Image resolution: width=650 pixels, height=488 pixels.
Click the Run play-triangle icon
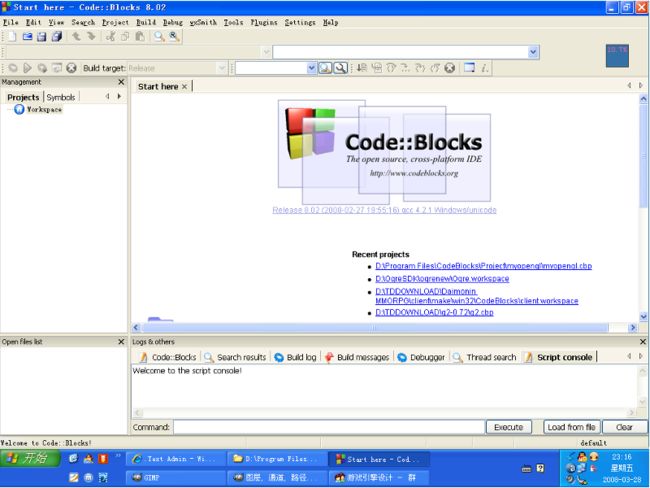coord(27,68)
